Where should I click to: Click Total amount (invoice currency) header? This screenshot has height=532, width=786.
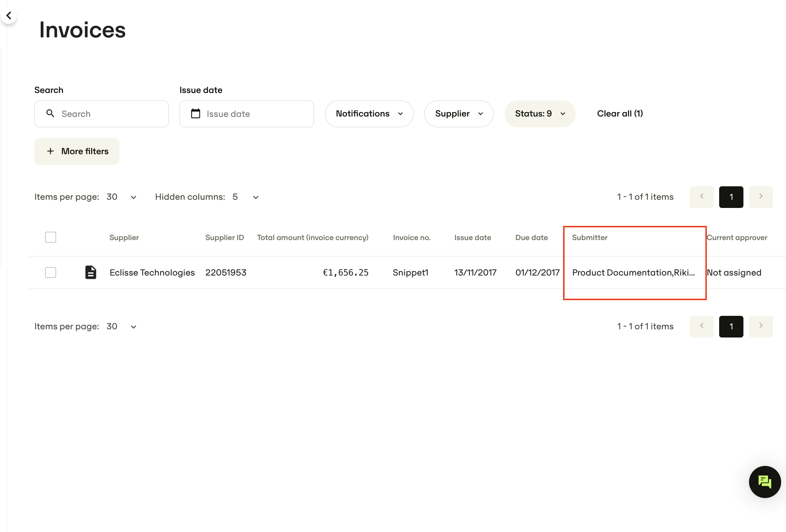click(313, 237)
